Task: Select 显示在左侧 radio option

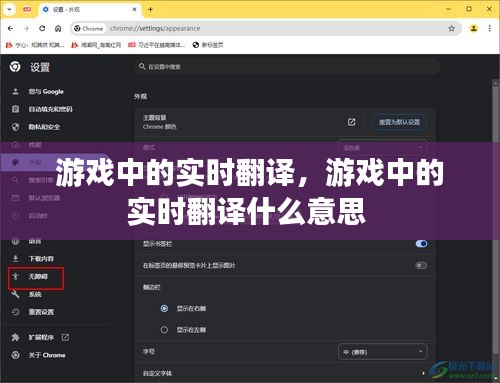Action: [164, 330]
